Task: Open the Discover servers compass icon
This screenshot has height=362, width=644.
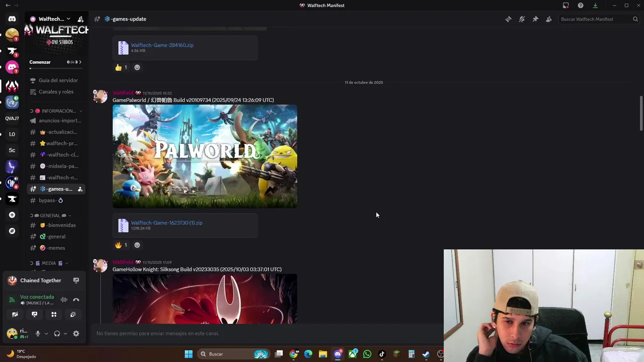Action: [x=12, y=231]
